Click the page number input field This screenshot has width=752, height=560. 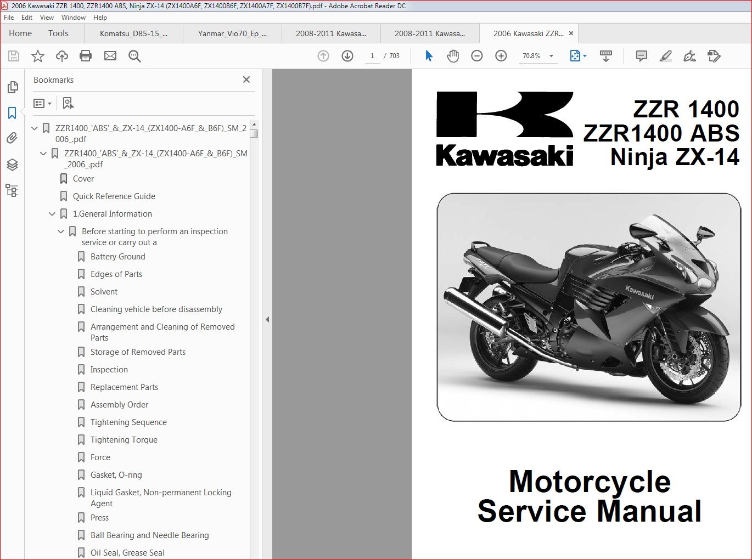372,56
